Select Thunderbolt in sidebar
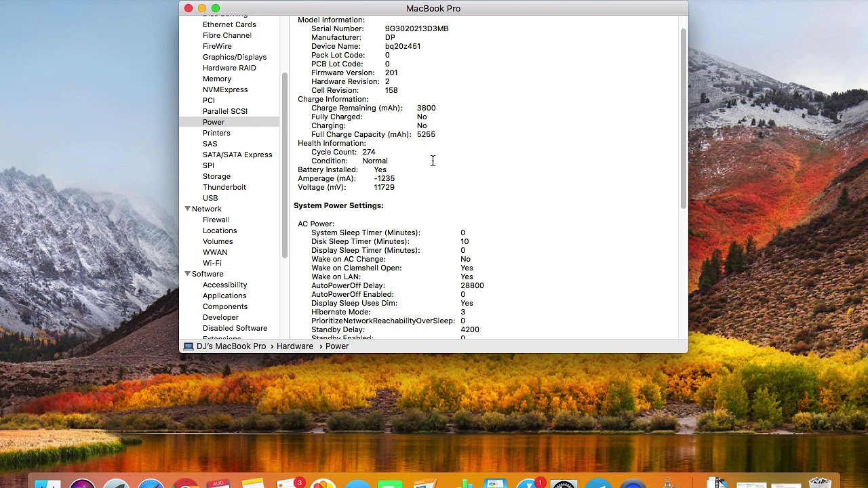The image size is (868, 488). pyautogui.click(x=224, y=187)
